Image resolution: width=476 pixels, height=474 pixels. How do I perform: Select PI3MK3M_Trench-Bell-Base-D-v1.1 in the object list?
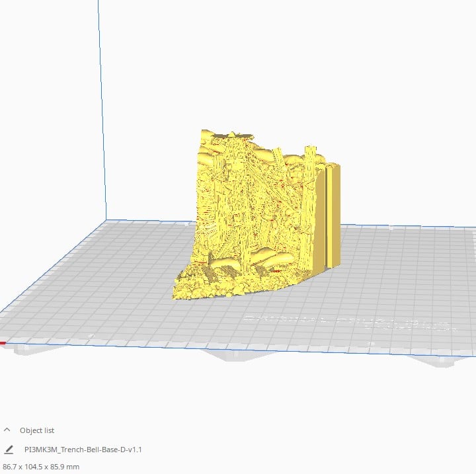83,450
